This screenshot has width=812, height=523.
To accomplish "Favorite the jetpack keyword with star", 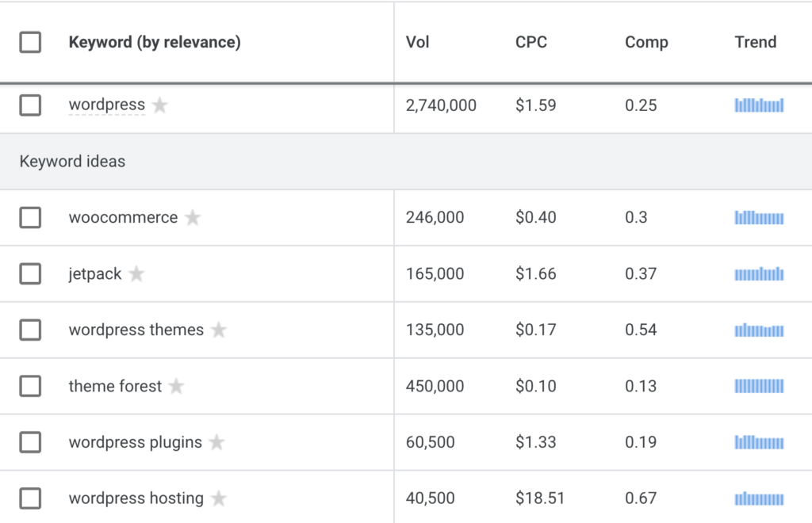I will click(136, 273).
